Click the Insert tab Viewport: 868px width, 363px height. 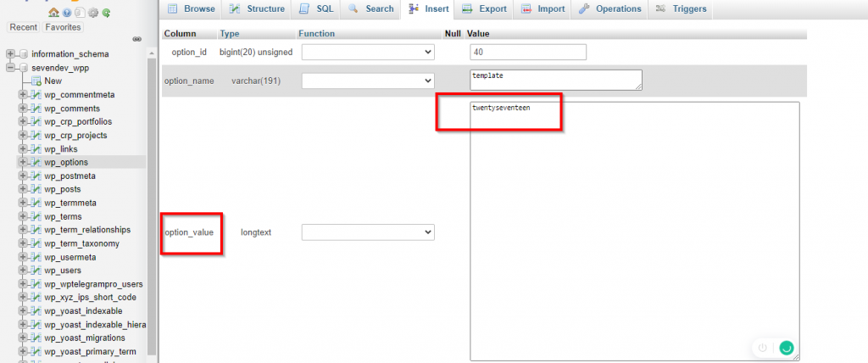(427, 8)
